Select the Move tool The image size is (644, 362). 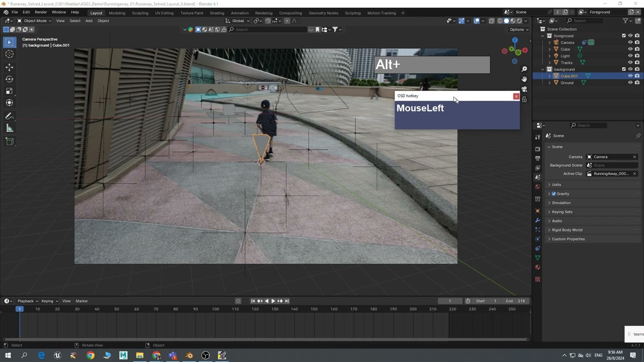point(9,67)
